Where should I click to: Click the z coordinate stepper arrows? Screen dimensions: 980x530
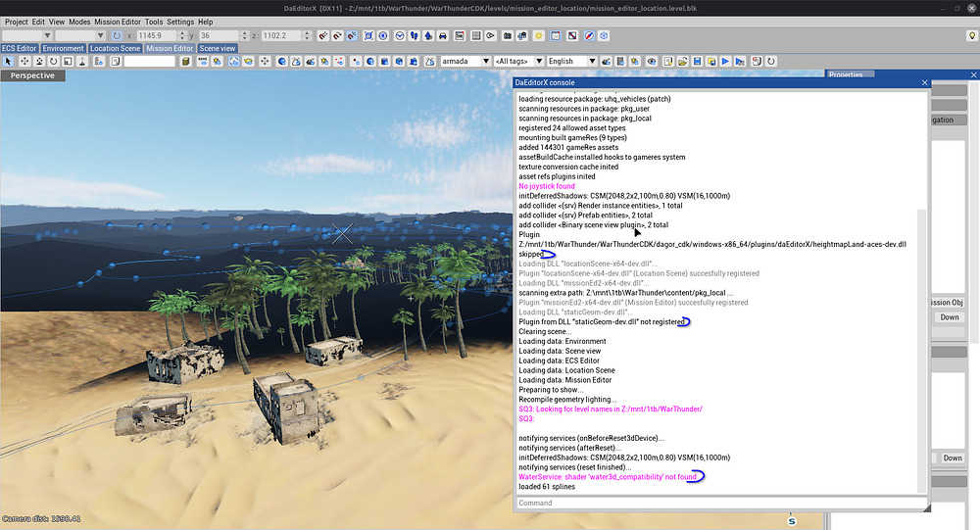pos(307,35)
